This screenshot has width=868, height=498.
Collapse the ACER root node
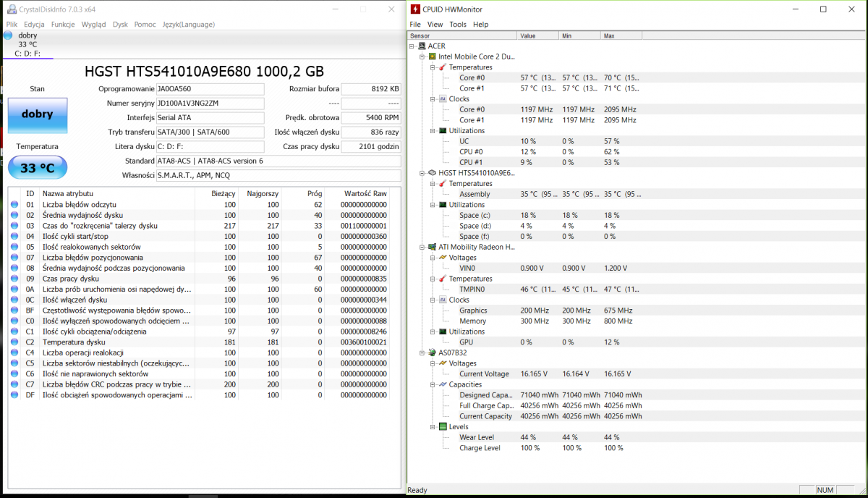click(412, 46)
